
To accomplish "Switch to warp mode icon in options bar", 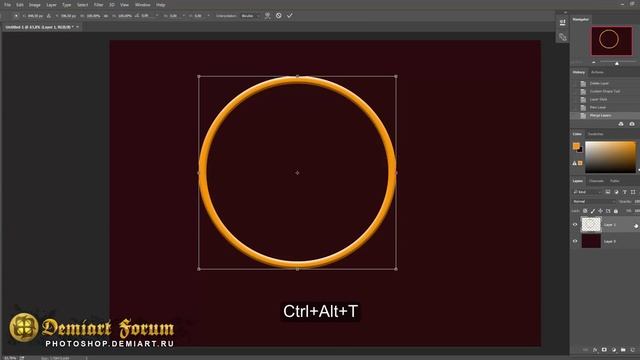I will pos(267,16).
